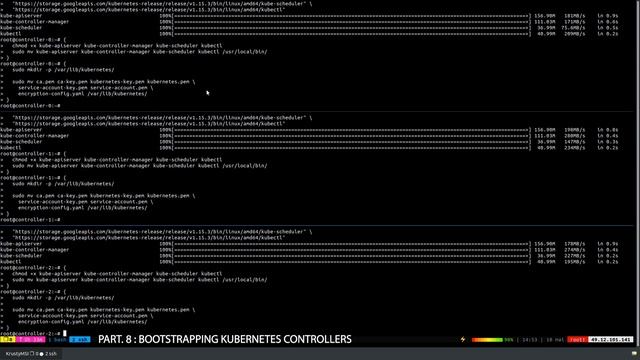
Task: Switch to the blue '2 ssh' tmux window
Action: pos(80,340)
